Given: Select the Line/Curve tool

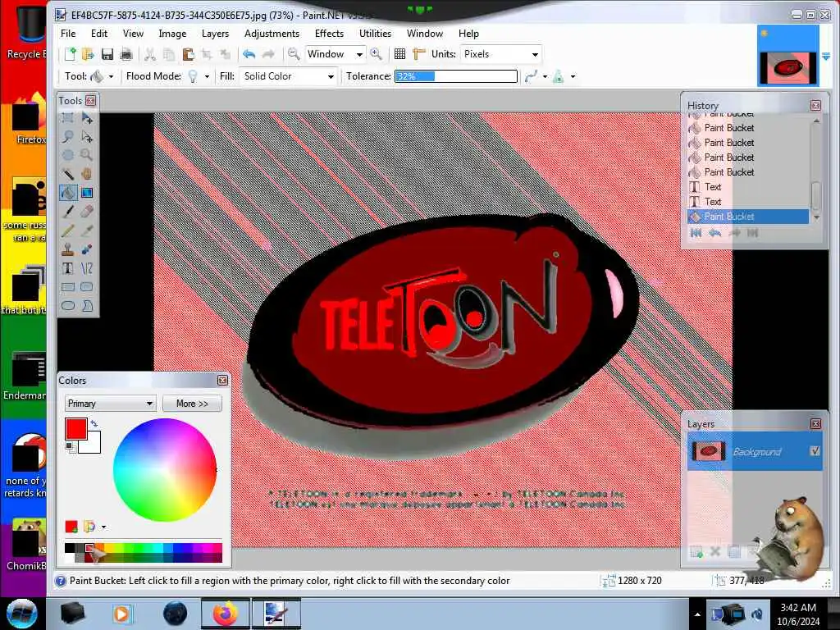Looking at the screenshot, I should [87, 268].
